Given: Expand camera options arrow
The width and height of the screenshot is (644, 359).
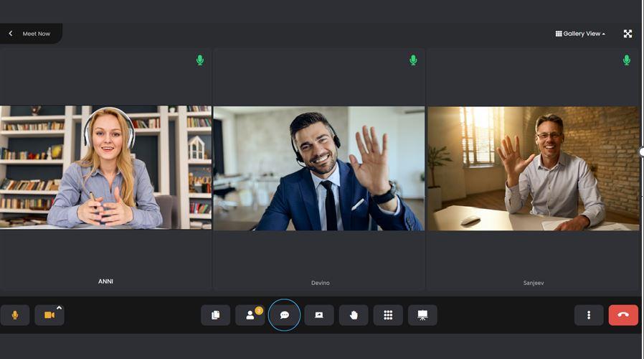Looking at the screenshot, I should tap(60, 308).
